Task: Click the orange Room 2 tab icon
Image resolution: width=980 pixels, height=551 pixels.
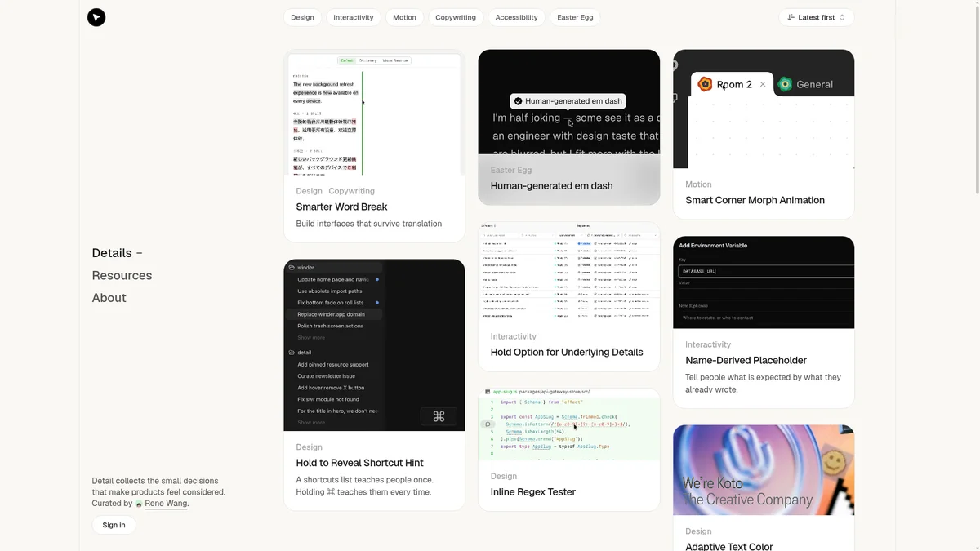Action: click(x=705, y=84)
